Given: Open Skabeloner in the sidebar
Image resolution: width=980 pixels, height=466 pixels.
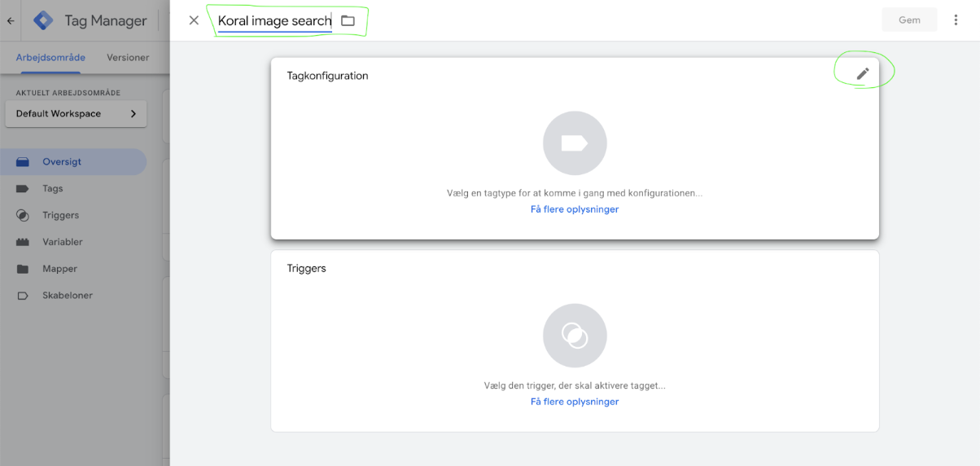Looking at the screenshot, I should click(x=73, y=296).
